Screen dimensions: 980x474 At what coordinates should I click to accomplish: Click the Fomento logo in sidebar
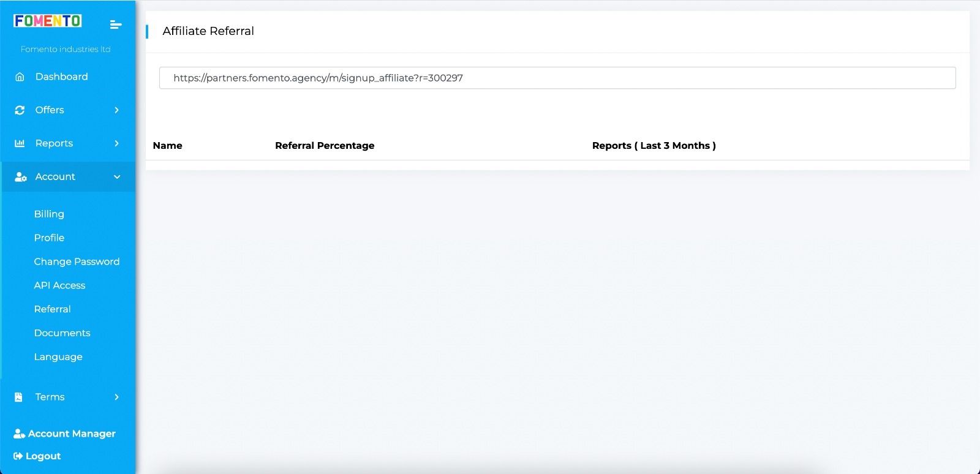[x=48, y=21]
